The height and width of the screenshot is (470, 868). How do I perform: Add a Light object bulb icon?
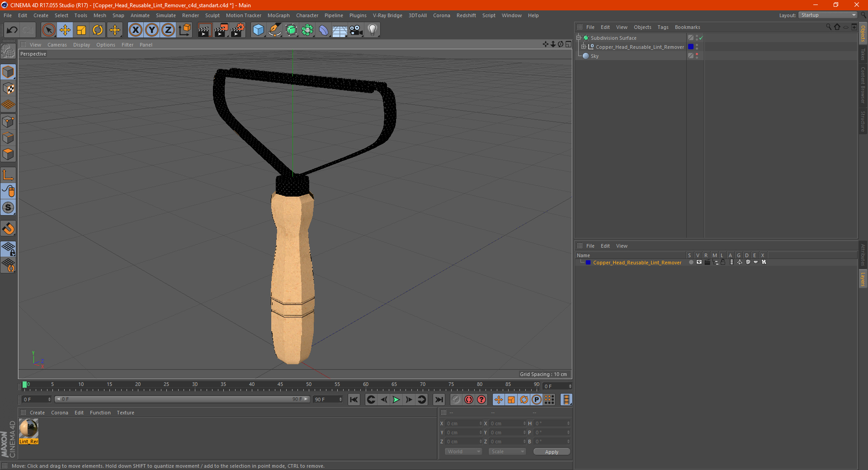(373, 30)
